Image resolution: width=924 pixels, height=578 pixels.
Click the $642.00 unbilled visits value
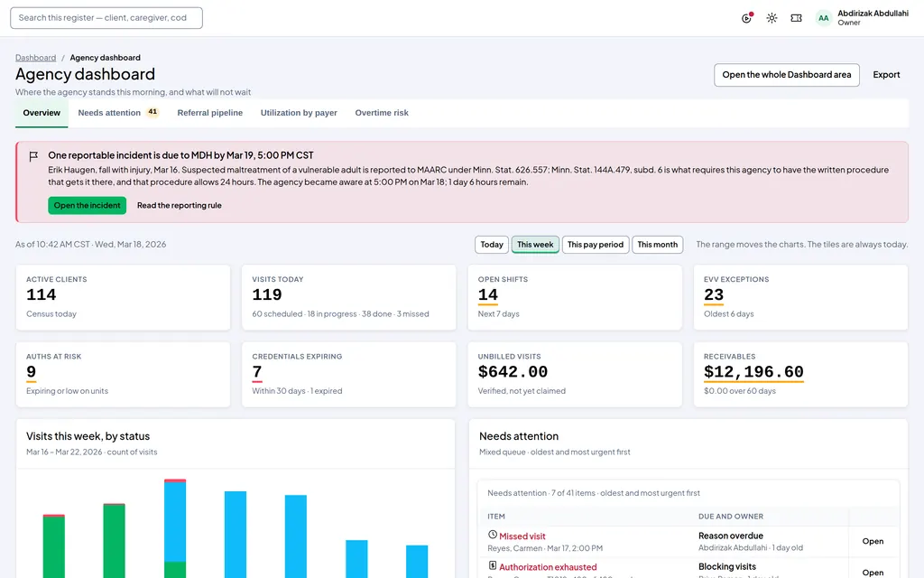513,372
